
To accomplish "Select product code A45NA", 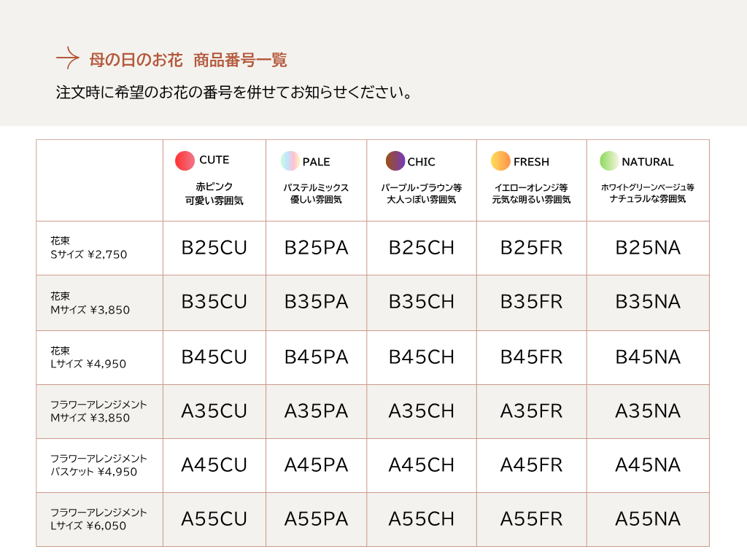I will 647,465.
